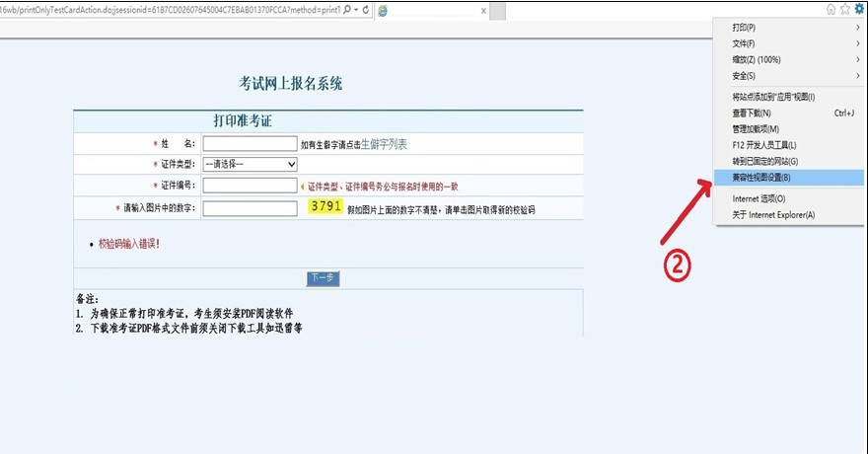
Task: Click the 姓名 input field
Action: click(250, 143)
